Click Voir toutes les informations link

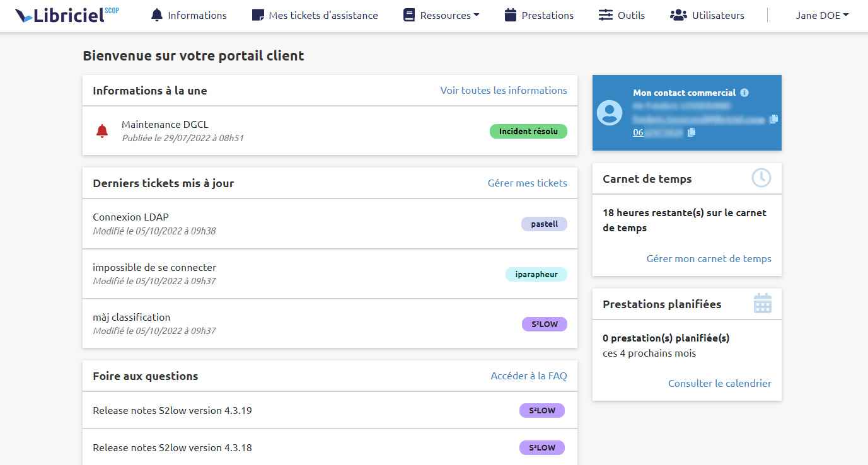(x=504, y=90)
